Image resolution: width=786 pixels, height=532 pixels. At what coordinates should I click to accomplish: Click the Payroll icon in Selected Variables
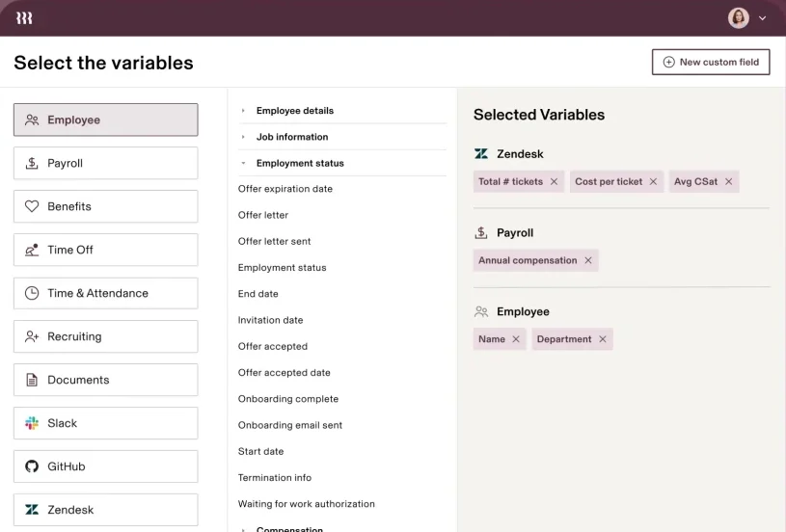pos(481,232)
